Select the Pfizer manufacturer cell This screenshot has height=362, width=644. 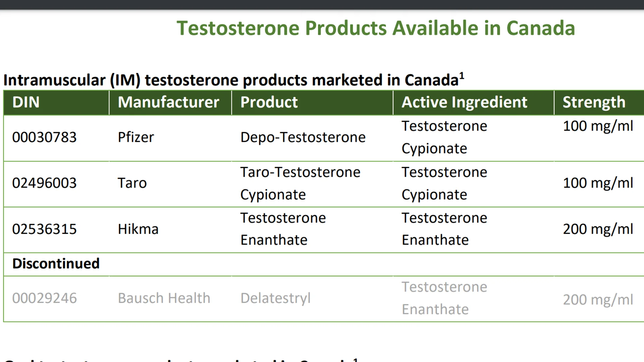click(136, 137)
